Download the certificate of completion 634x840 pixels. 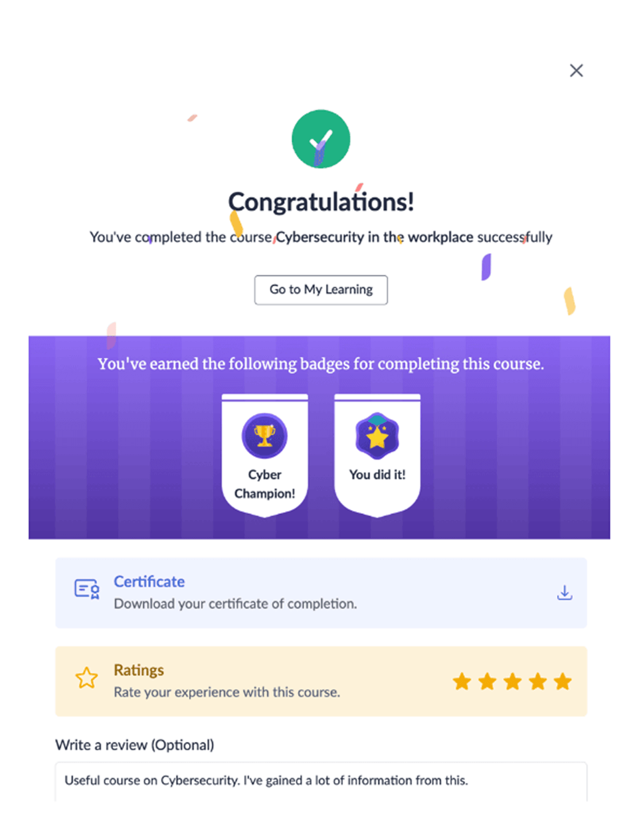point(564,592)
